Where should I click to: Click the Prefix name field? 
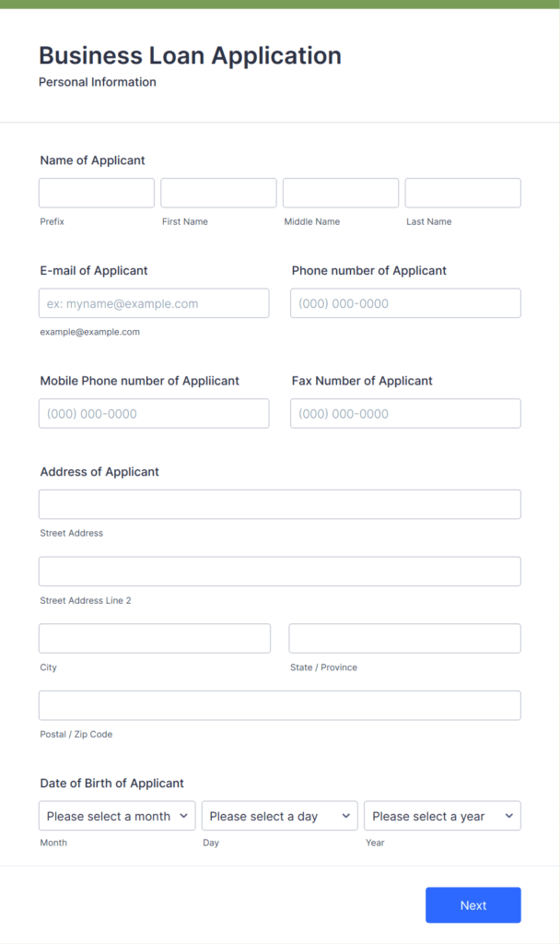pyautogui.click(x=97, y=193)
